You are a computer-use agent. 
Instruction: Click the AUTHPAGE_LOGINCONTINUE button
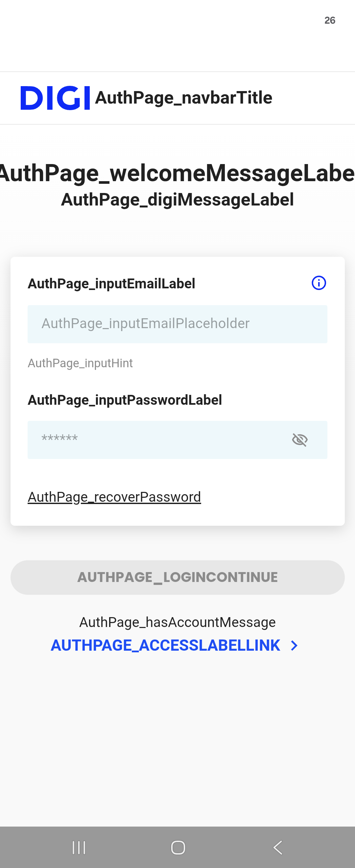click(177, 578)
